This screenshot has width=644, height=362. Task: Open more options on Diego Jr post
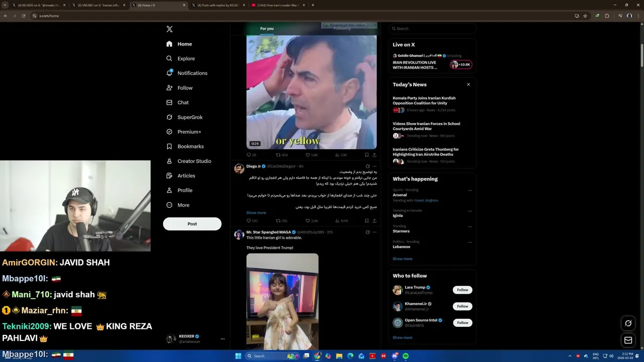click(x=374, y=166)
